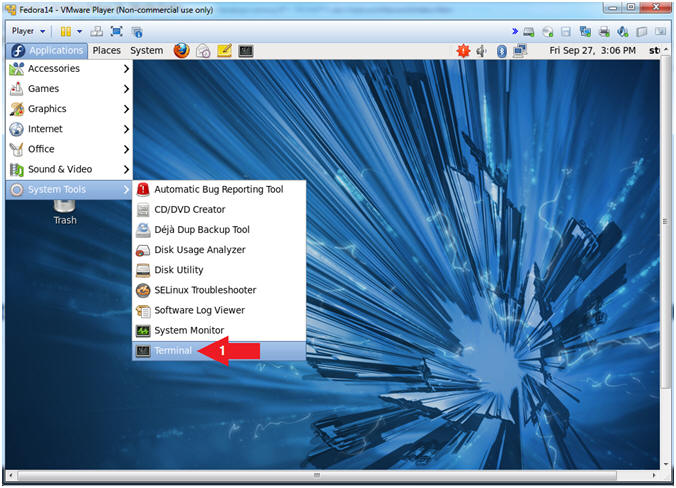Click the printer device icon

pos(604,31)
